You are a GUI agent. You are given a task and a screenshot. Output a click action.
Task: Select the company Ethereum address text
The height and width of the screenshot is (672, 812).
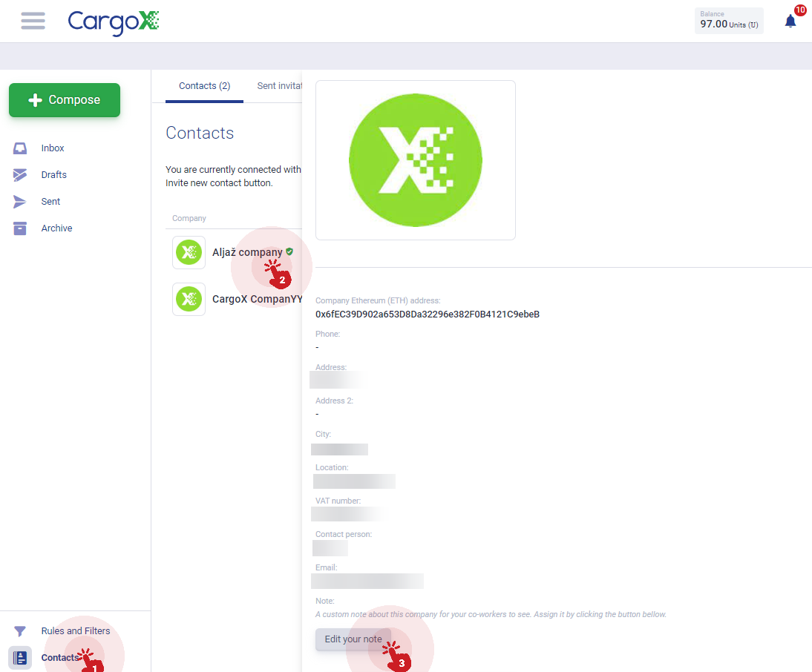click(428, 314)
